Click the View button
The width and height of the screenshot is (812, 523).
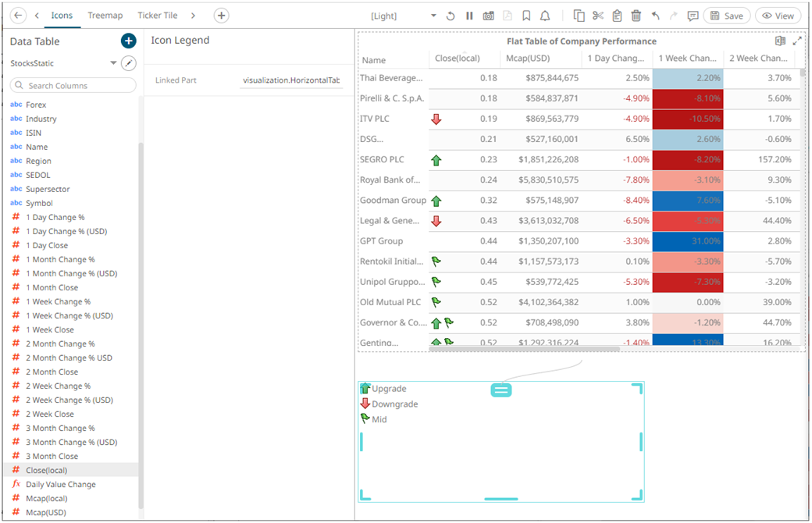(x=778, y=16)
